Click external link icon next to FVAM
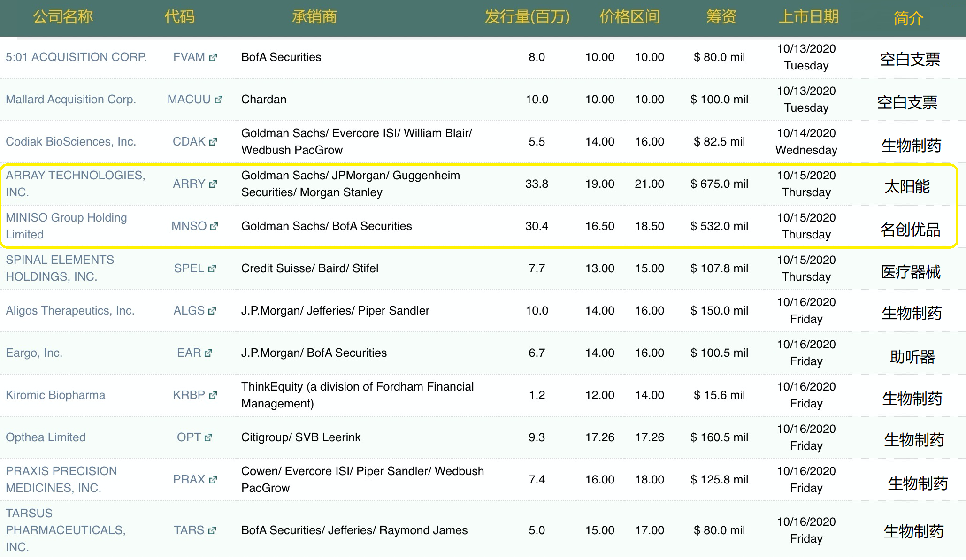966x560 pixels. coord(213,57)
